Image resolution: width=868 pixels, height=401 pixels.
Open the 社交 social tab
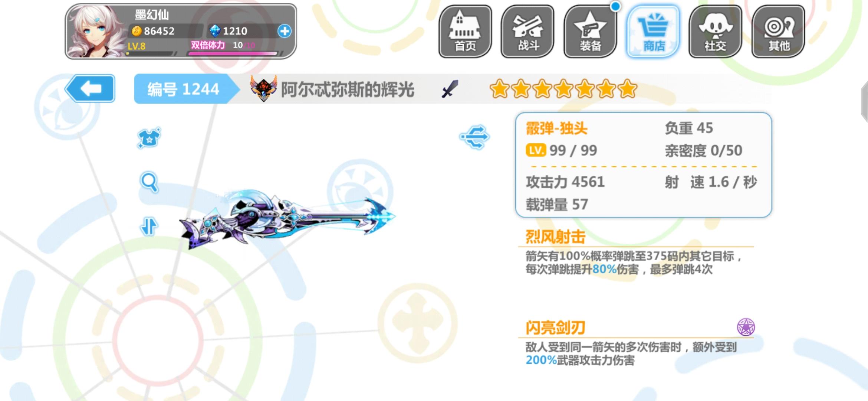click(x=716, y=32)
